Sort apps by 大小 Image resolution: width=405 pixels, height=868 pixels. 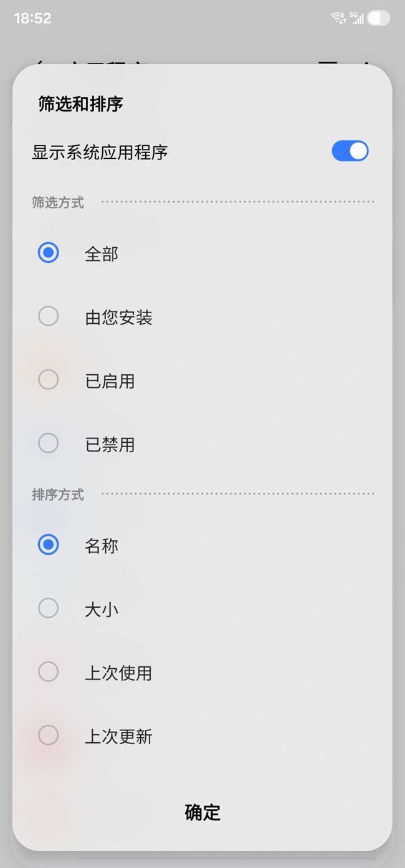49,609
